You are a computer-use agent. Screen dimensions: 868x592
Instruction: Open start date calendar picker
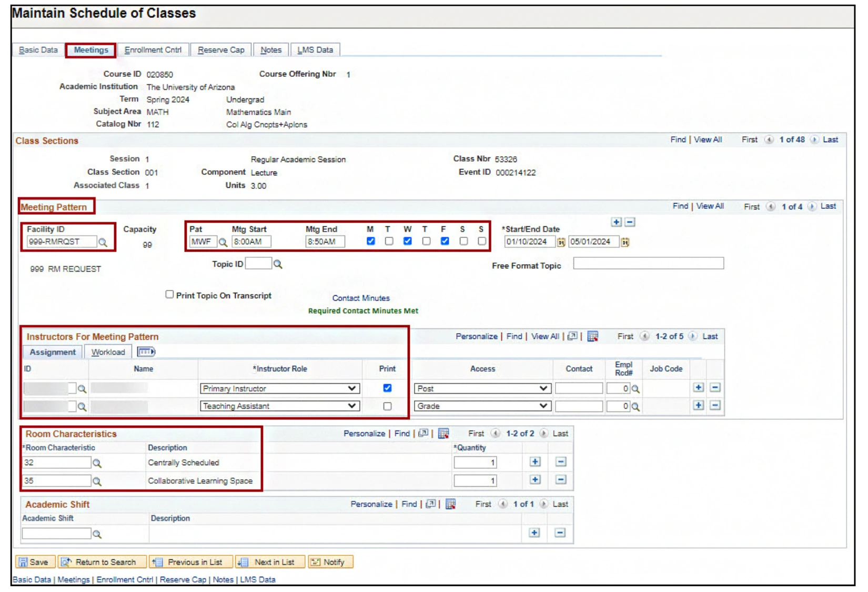[x=561, y=242]
